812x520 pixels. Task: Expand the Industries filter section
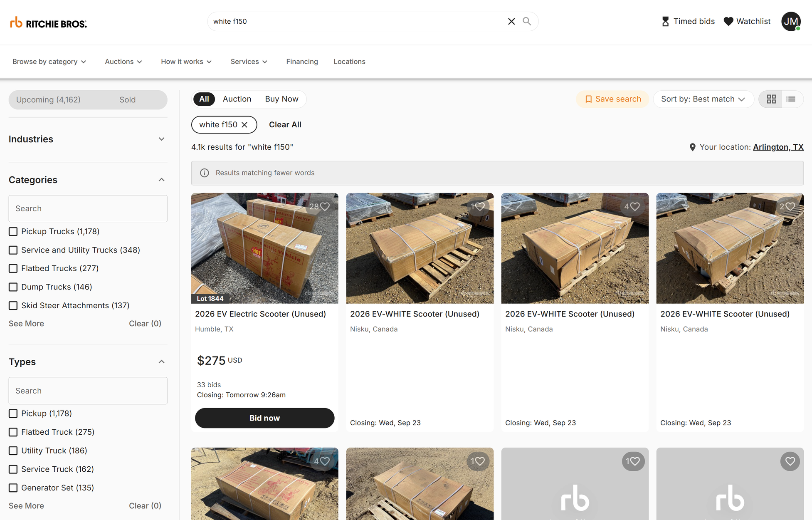tap(161, 139)
